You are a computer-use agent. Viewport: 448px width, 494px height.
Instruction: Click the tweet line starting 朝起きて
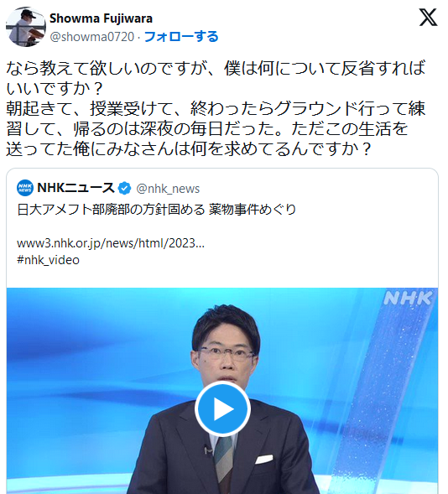pos(216,108)
